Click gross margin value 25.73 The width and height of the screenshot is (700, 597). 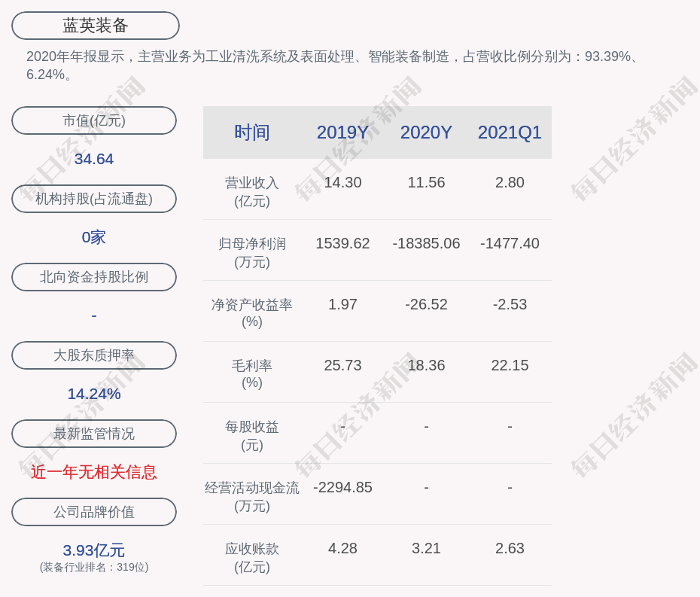tap(343, 365)
